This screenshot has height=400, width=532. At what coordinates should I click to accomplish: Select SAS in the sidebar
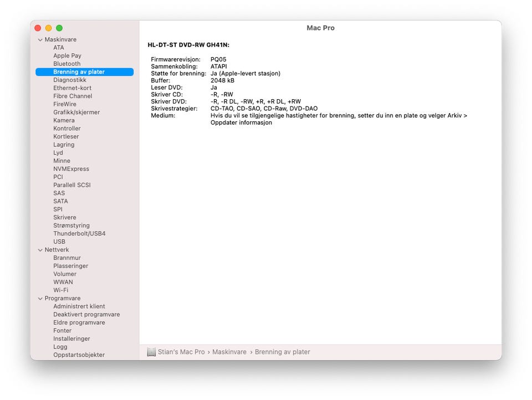(x=59, y=193)
